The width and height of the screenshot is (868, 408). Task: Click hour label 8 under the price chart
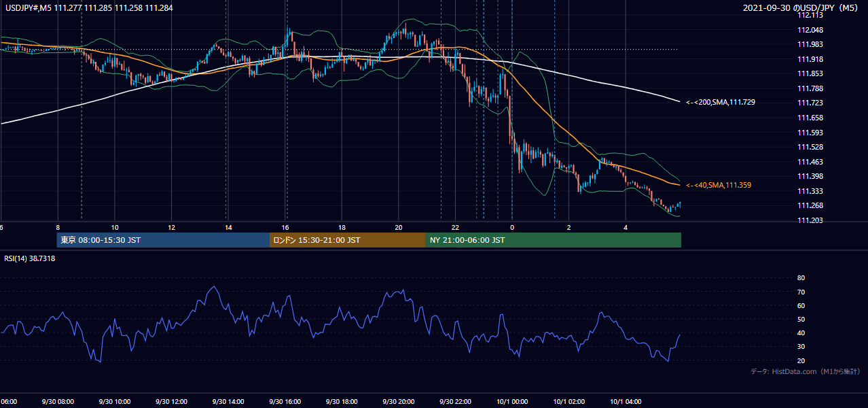click(58, 227)
